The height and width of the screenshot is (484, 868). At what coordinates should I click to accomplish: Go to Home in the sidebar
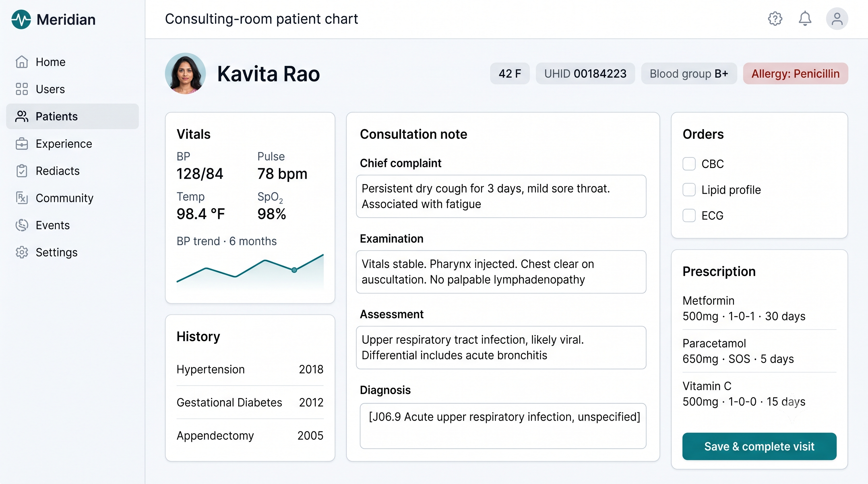click(73, 62)
